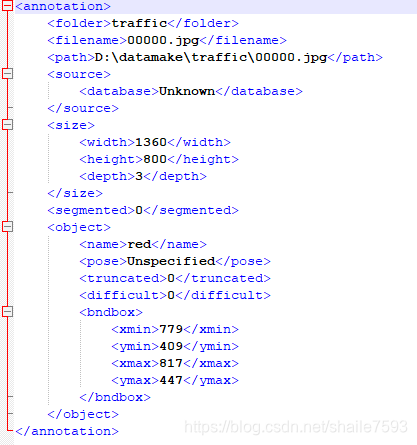Screen dimensions: 417x445
Task: Click the difficult value 0
Action: (x=171, y=295)
